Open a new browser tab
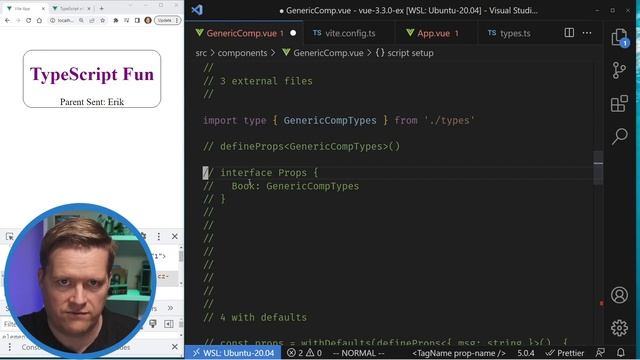This screenshot has height=360, width=640. coord(102,8)
